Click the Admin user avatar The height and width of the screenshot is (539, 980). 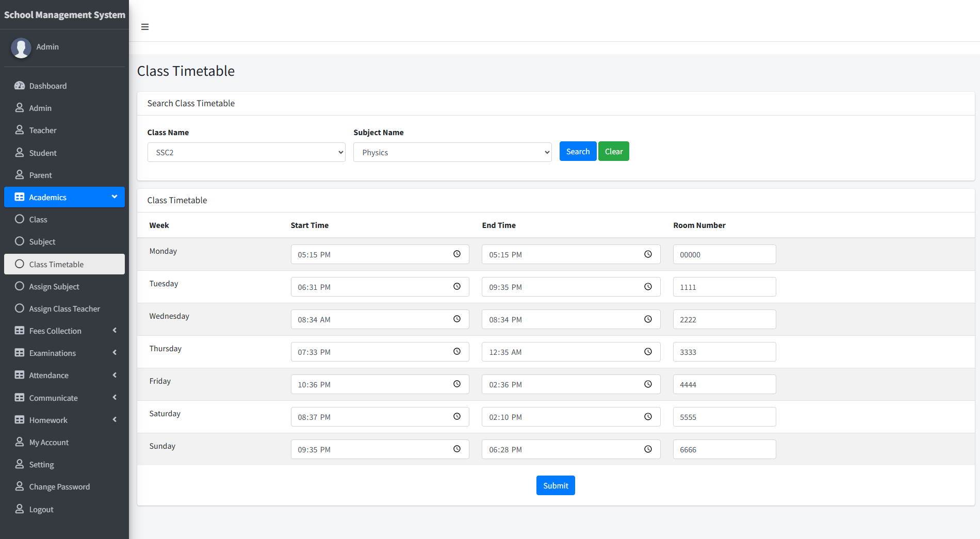21,47
